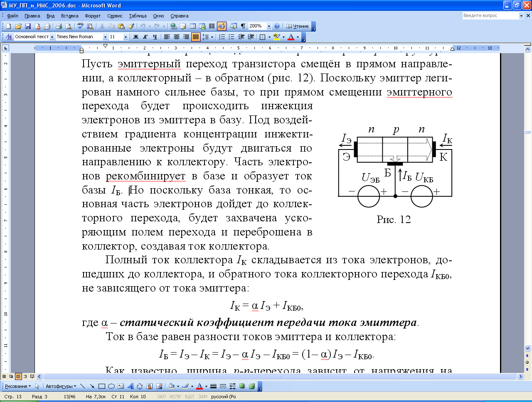
Task: Open the Формат menu
Action: (93, 16)
